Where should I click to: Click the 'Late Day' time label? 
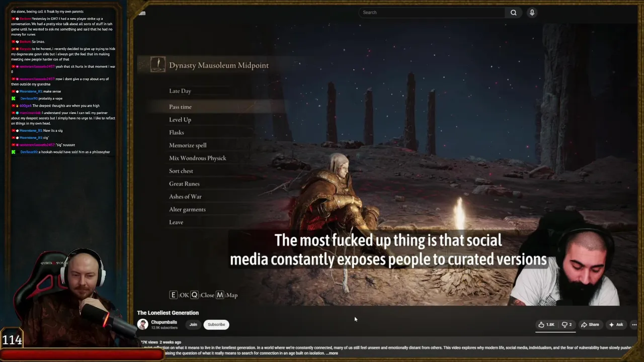180,91
